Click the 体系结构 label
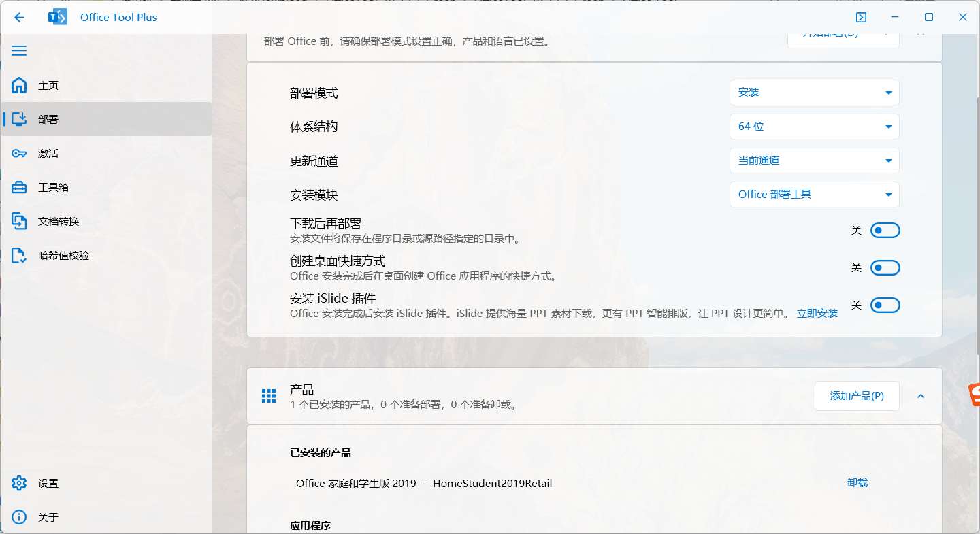 (314, 127)
